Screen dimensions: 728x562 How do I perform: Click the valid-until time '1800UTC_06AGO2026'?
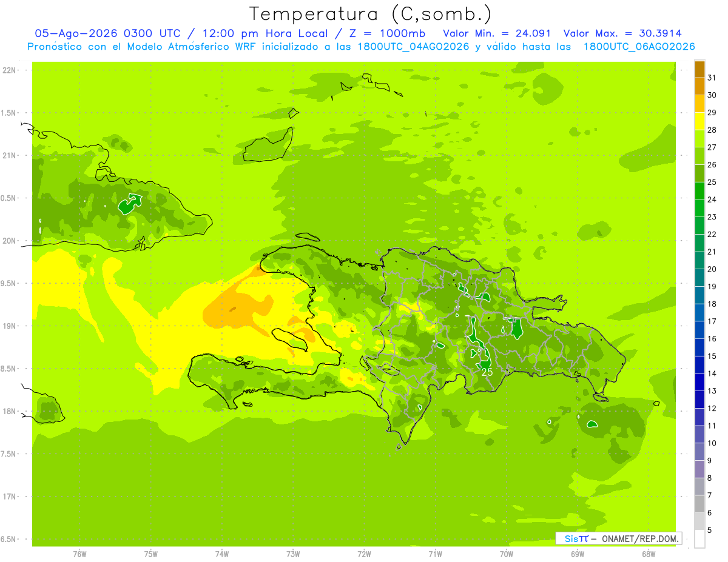pos(639,47)
